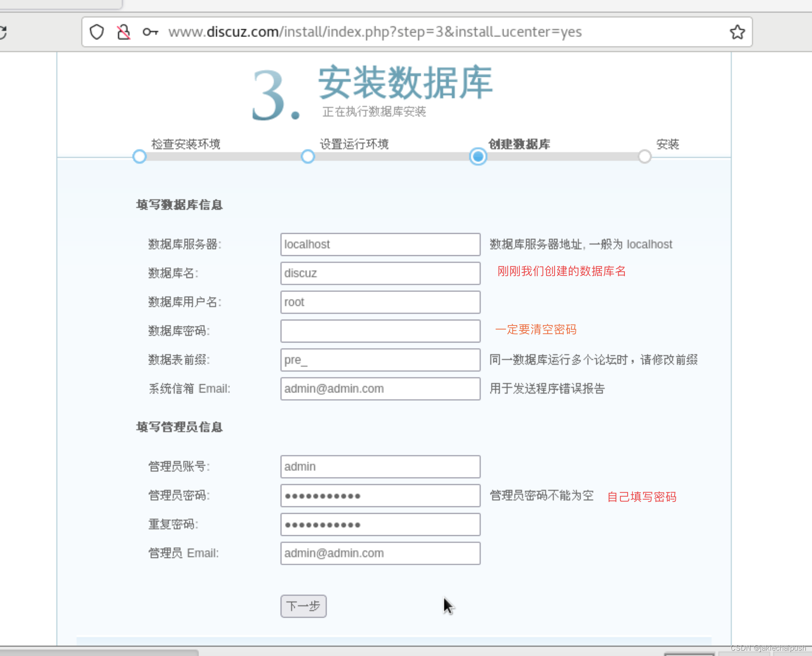812x656 pixels.
Task: Click the 填写数据库信息 heading
Action: [x=179, y=204]
